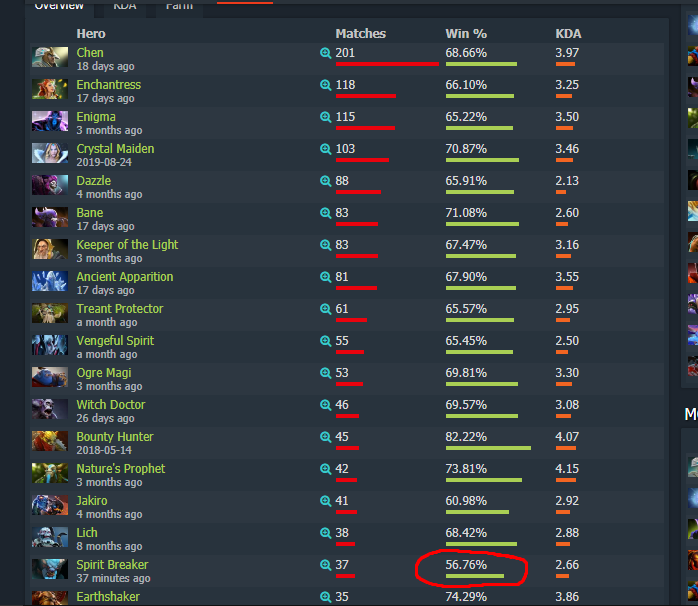Open the Treant Protector link

click(x=120, y=309)
